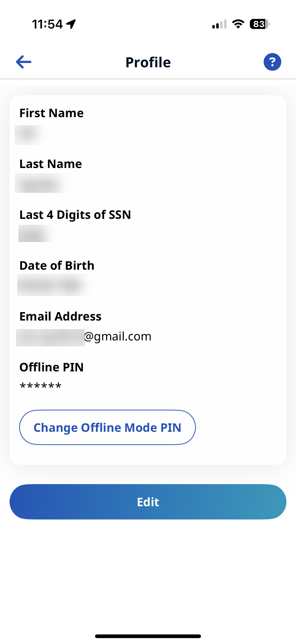Tap the Profile page title
This screenshot has height=644, width=296.
(x=148, y=62)
